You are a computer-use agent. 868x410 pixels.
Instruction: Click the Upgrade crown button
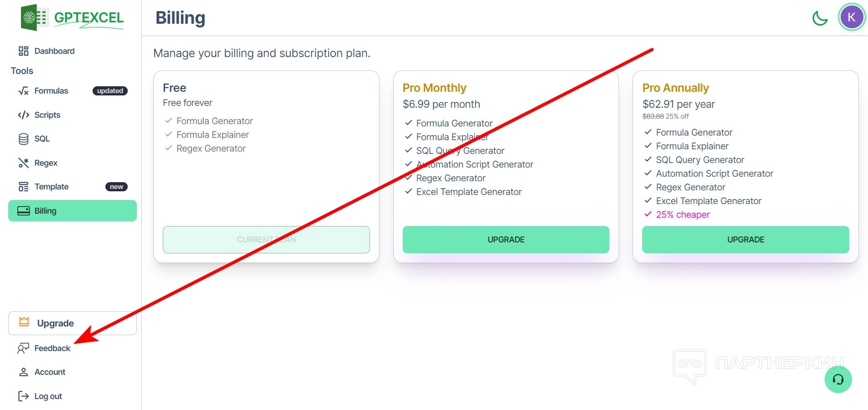click(73, 323)
